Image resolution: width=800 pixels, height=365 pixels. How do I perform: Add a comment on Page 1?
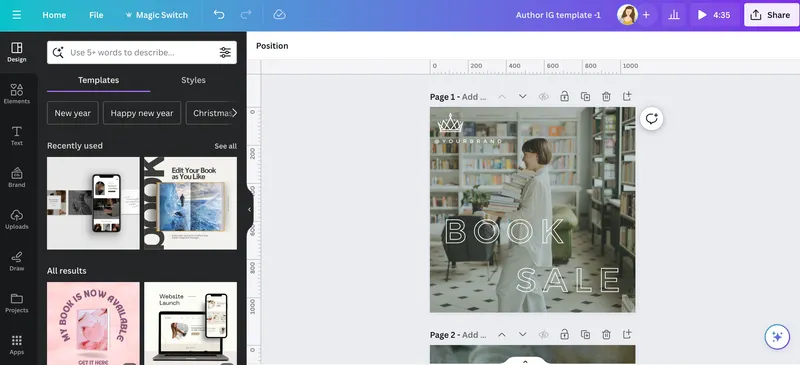[x=652, y=119]
